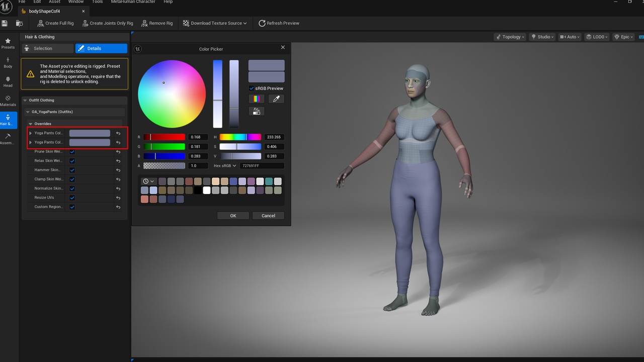644x362 pixels.
Task: Open the recent colors clock dropdown
Action: (x=148, y=181)
